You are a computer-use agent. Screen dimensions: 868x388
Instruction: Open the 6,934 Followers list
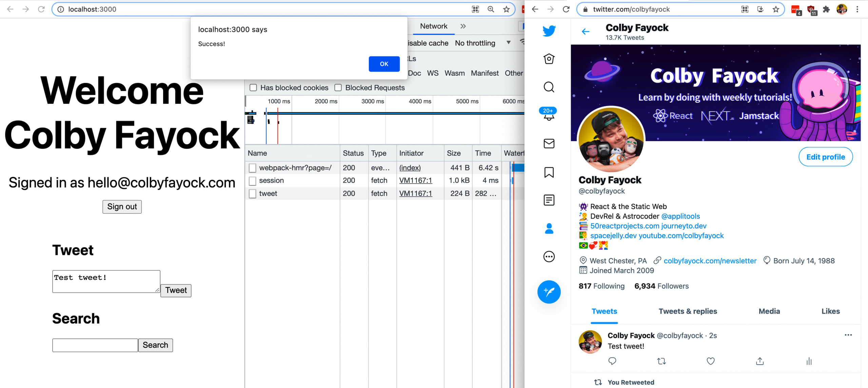pos(662,286)
